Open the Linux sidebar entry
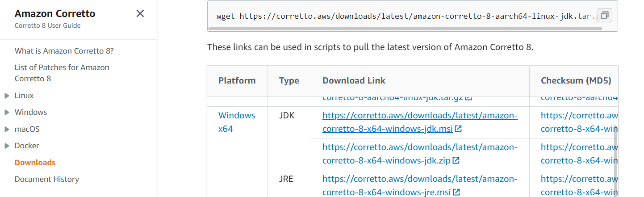Image resolution: width=644 pixels, height=197 pixels. tap(24, 96)
